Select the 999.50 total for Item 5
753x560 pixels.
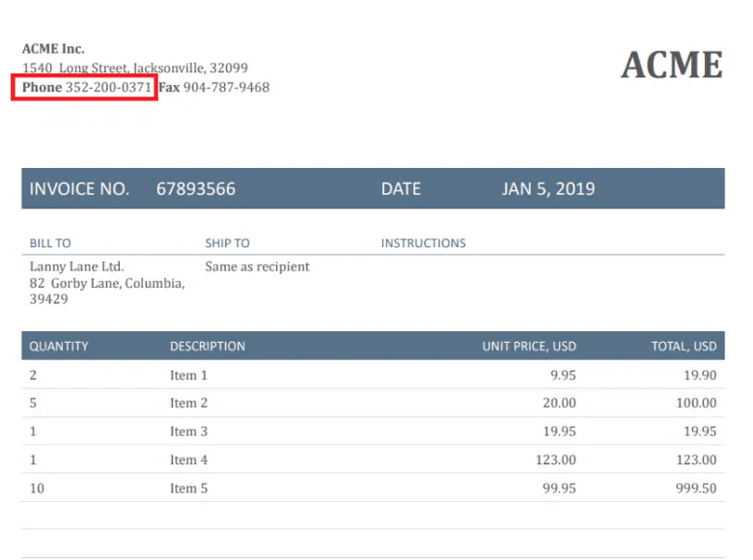(695, 489)
